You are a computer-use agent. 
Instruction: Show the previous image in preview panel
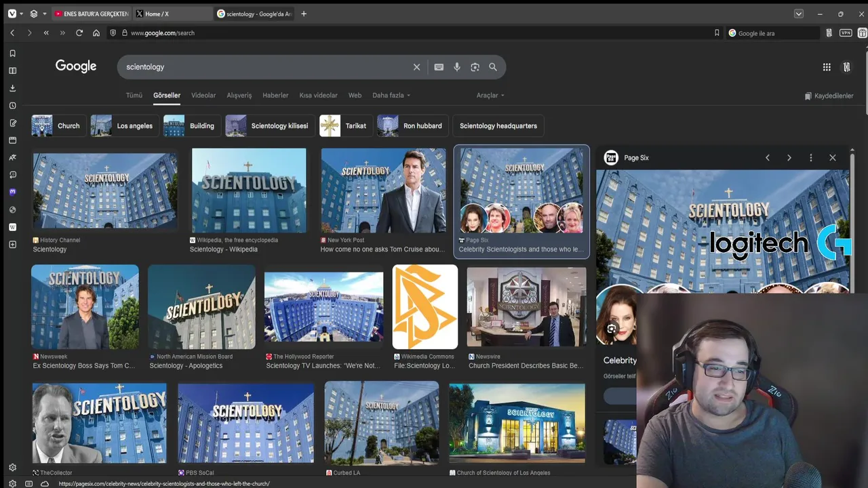[768, 157]
